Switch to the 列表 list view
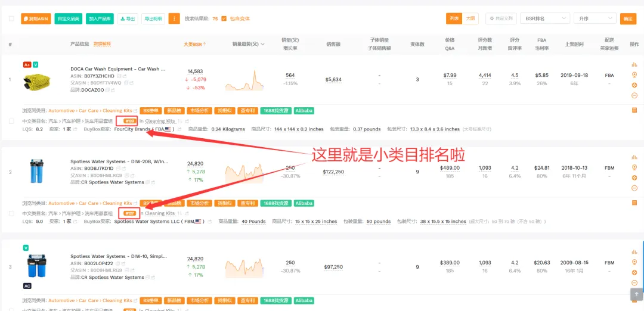This screenshot has width=644, height=311. click(454, 18)
